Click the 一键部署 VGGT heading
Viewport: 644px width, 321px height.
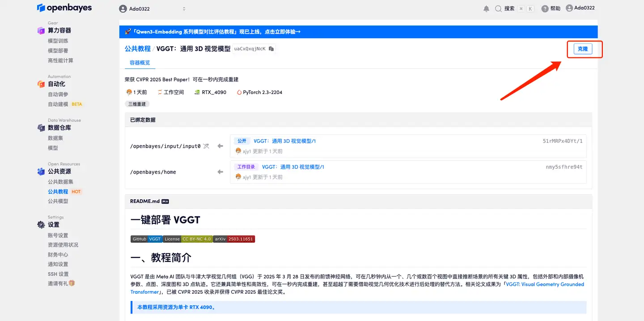pos(165,220)
